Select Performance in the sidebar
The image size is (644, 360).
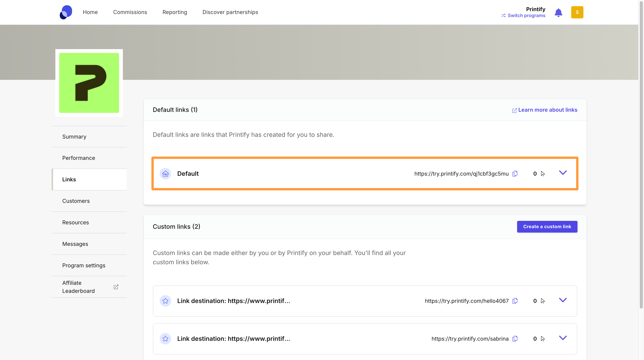click(x=89, y=158)
